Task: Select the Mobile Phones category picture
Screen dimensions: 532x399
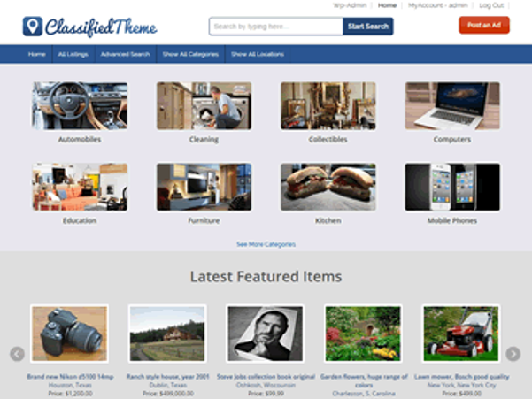Action: coord(452,188)
